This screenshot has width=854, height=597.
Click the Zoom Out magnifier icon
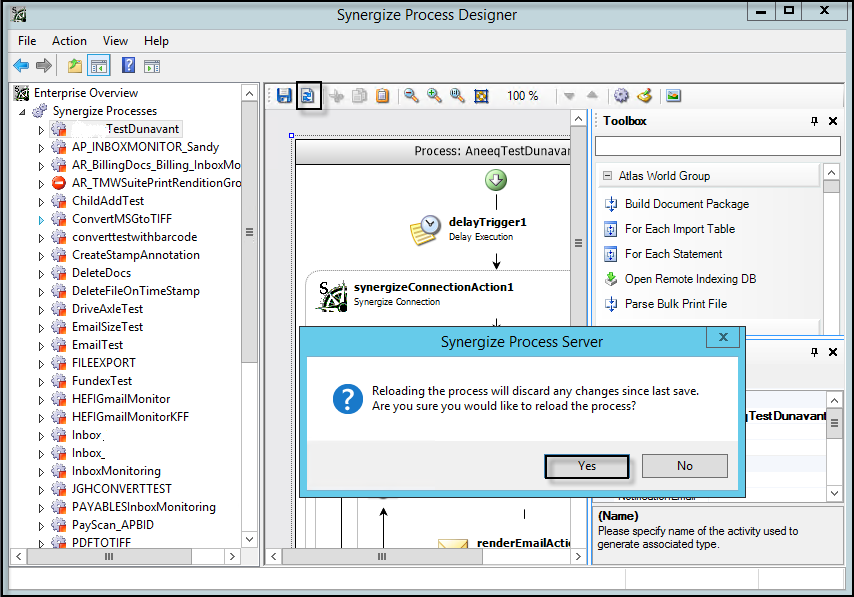point(411,96)
